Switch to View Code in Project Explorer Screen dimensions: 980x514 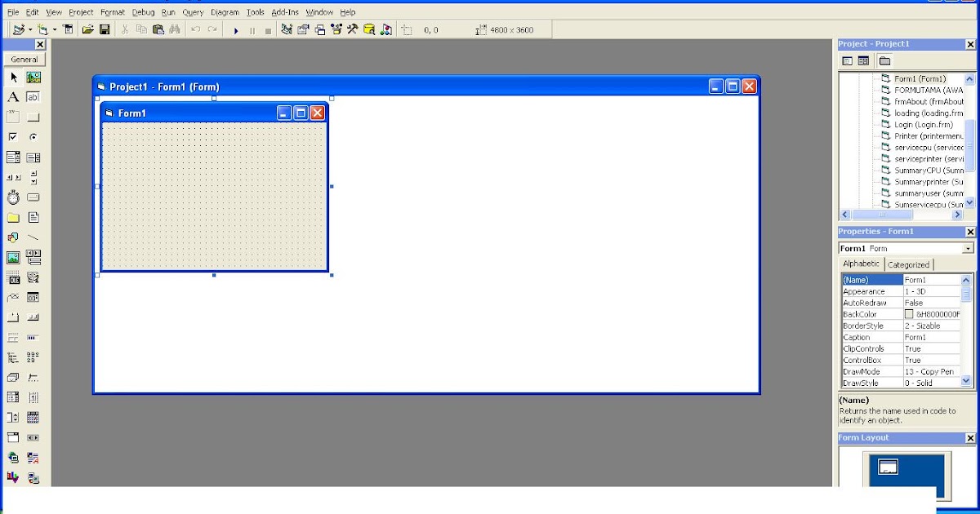(847, 60)
